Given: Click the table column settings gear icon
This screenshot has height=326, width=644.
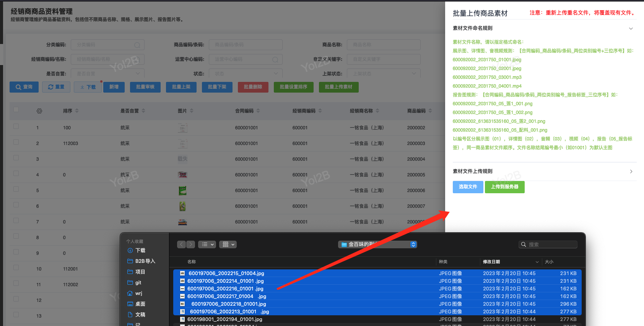Looking at the screenshot, I should (x=39, y=111).
